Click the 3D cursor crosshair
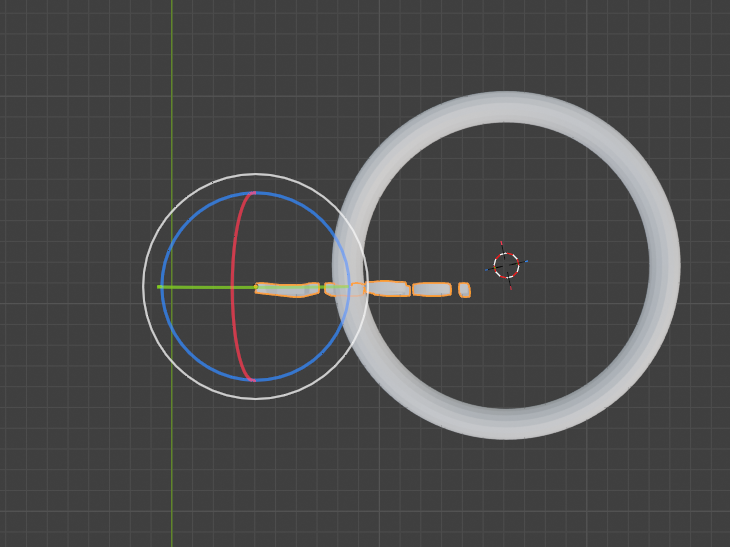Image resolution: width=730 pixels, height=547 pixels. coord(507,265)
